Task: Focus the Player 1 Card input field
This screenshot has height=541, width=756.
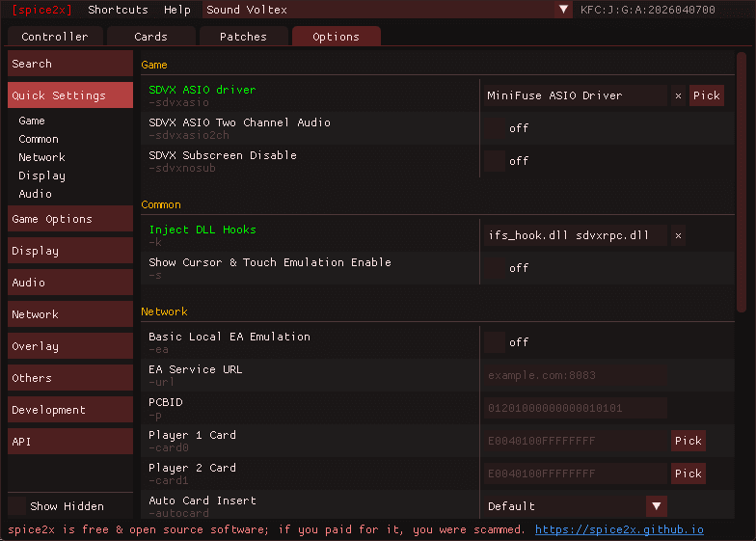Action: point(576,441)
